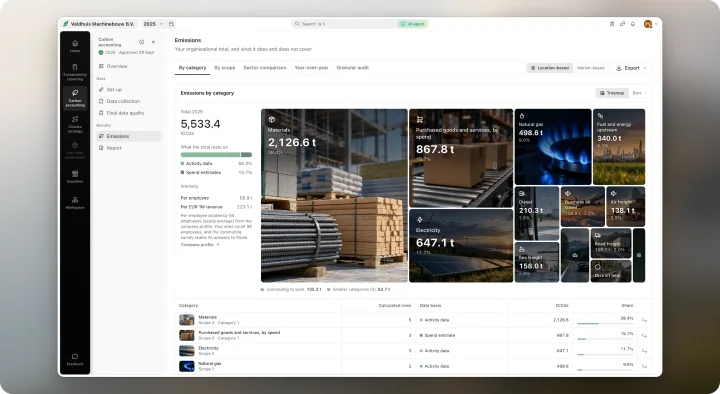Click the District heat treemap tile
The height and width of the screenshot is (394, 720).
click(x=611, y=270)
